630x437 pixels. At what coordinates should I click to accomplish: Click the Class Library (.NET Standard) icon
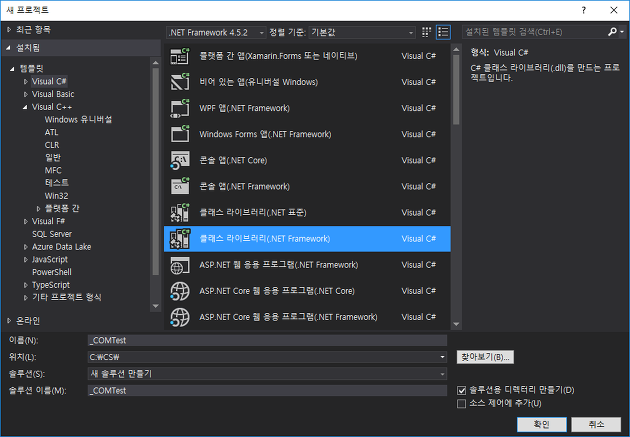[180, 212]
